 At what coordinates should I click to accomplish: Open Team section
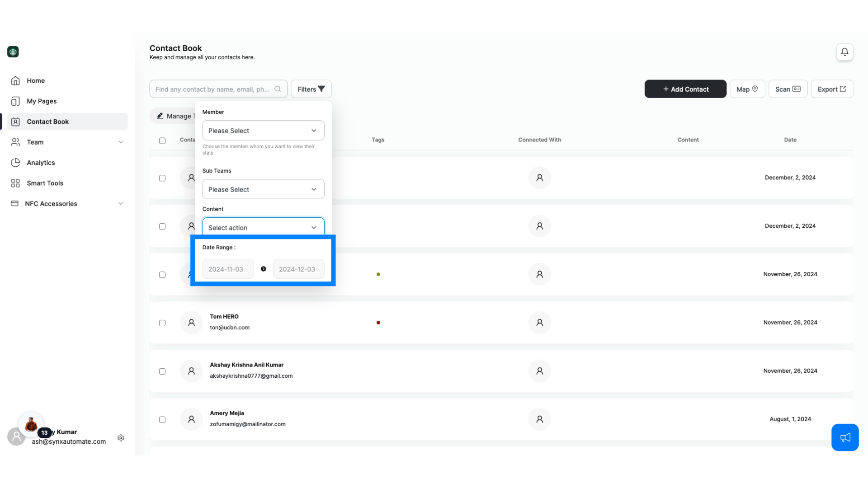pyautogui.click(x=67, y=142)
